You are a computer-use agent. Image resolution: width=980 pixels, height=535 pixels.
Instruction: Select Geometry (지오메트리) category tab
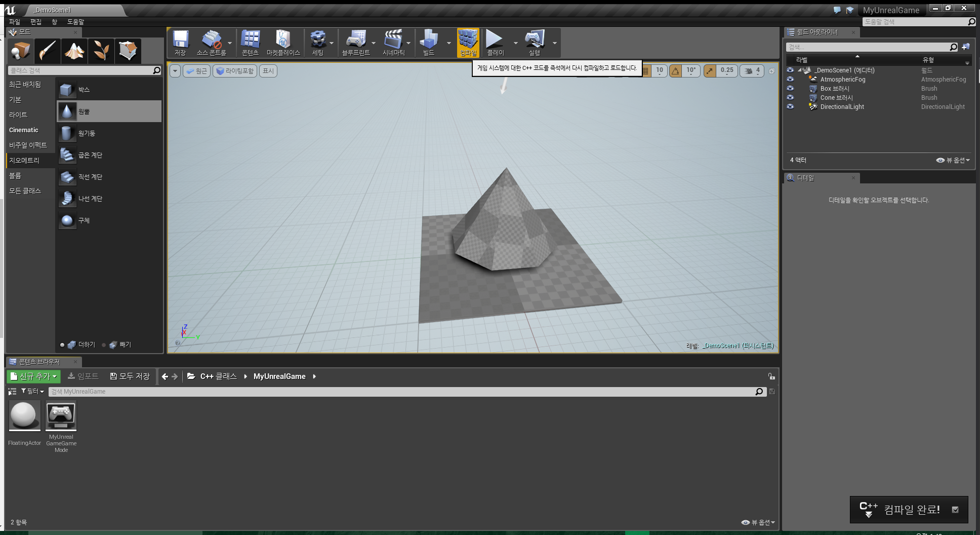click(30, 161)
